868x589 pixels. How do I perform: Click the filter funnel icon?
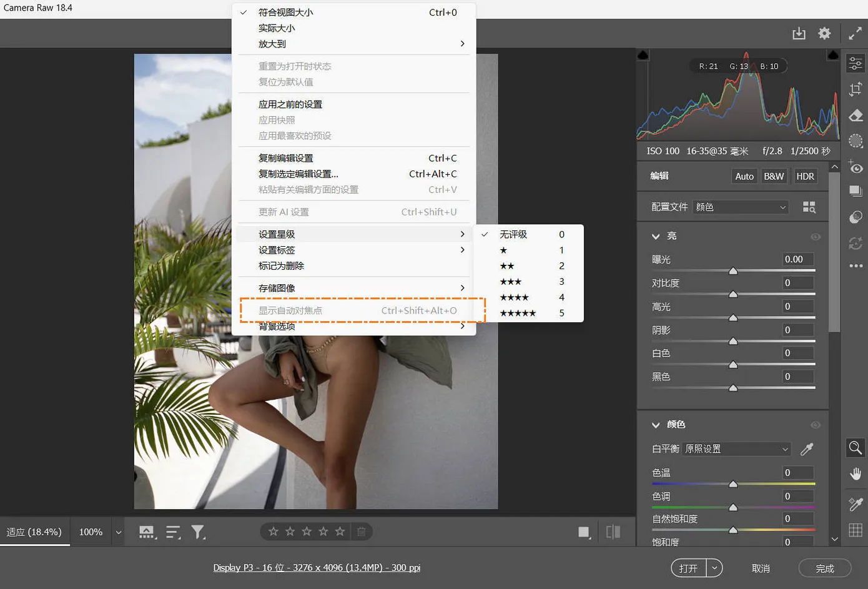[198, 532]
